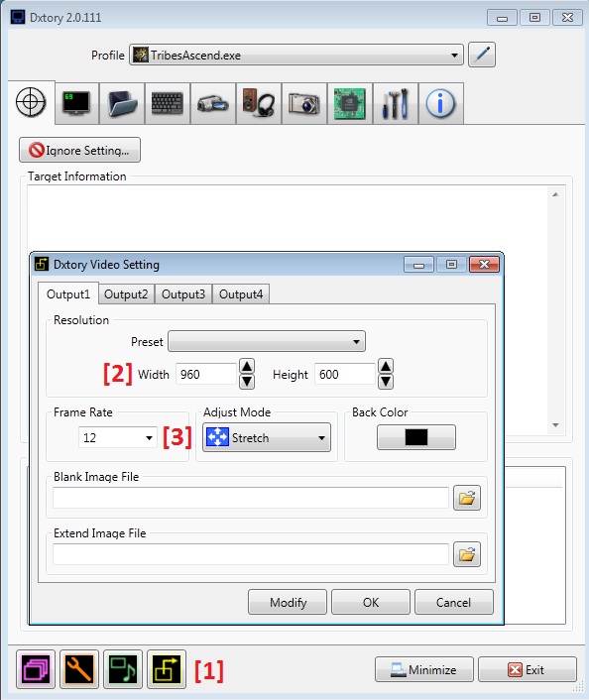
Task: Click the orange wrench settings icon
Action: click(79, 669)
